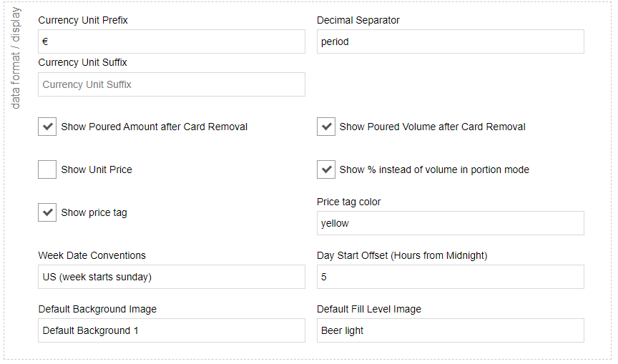Focus the Currency Unit Suffix input box
Viewport: 618px width, 364px height.
[171, 84]
